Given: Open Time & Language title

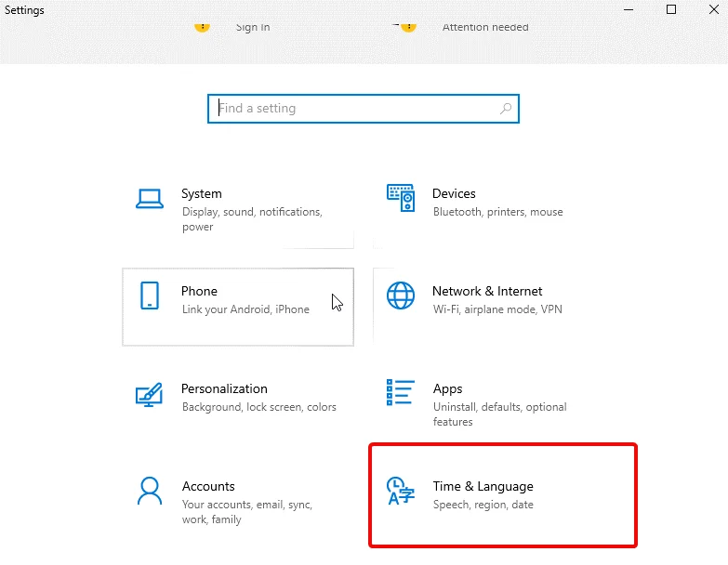Looking at the screenshot, I should (x=483, y=486).
